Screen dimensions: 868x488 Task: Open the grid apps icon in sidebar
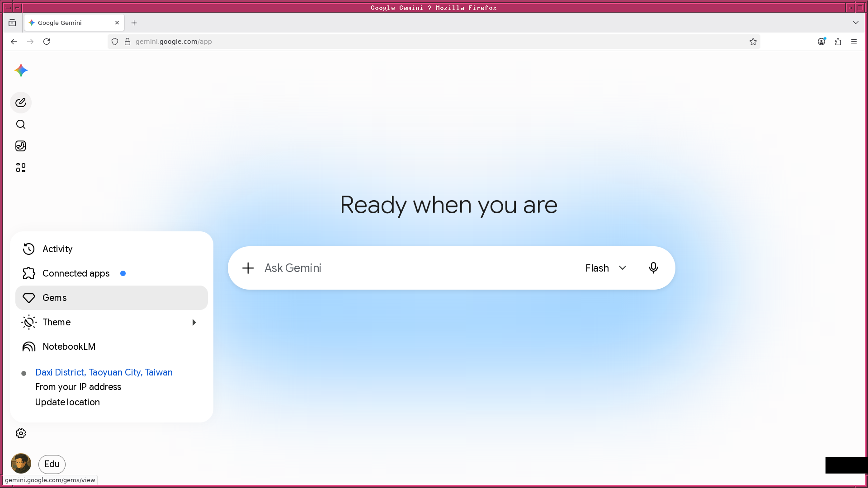click(21, 168)
